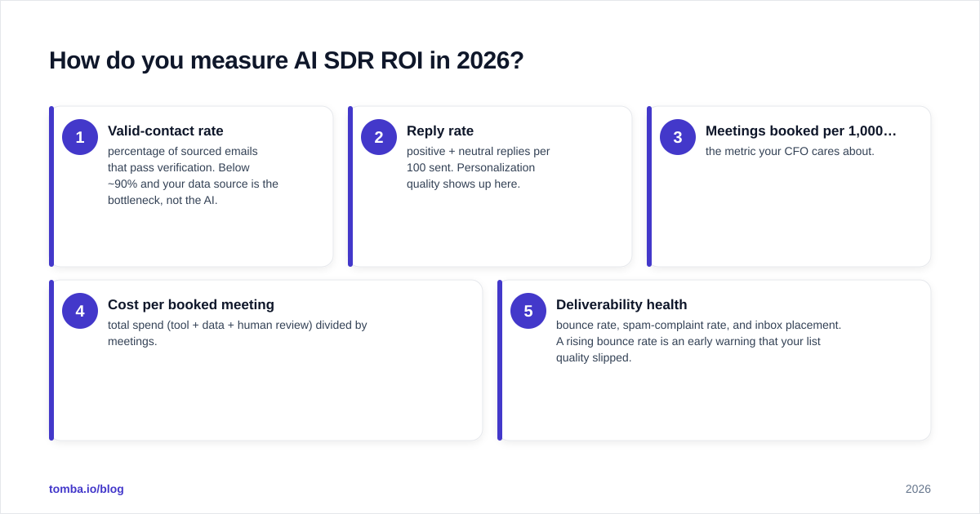Image resolution: width=980 pixels, height=514 pixels.
Task: Click the 'total spend (tool + data + human review)' text
Action: [238, 325]
